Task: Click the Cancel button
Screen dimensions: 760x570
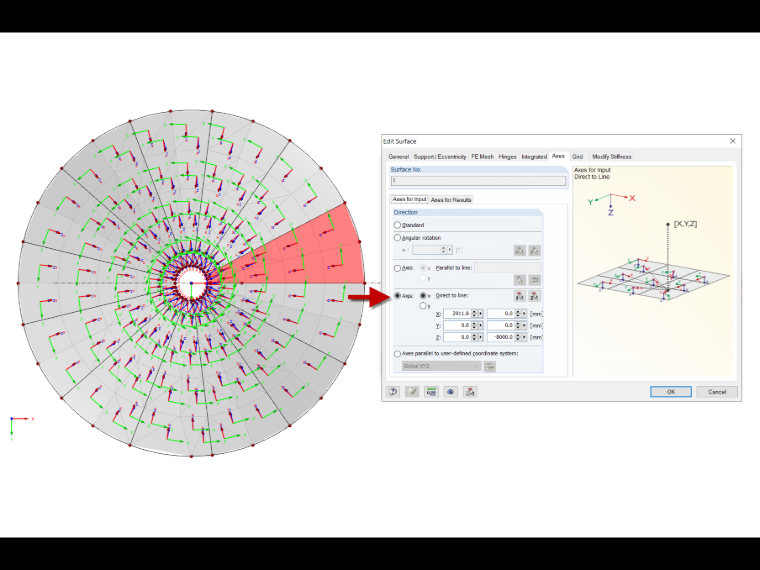Action: (717, 392)
